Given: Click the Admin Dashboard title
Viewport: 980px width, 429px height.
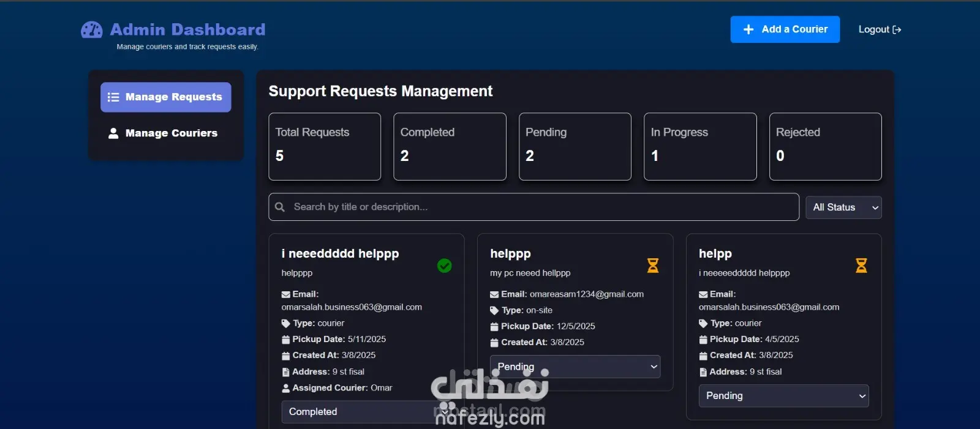Looking at the screenshot, I should pyautogui.click(x=187, y=29).
